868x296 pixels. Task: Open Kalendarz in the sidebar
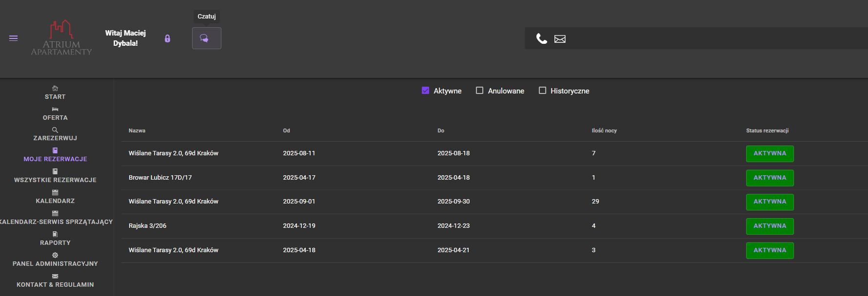[x=55, y=201]
